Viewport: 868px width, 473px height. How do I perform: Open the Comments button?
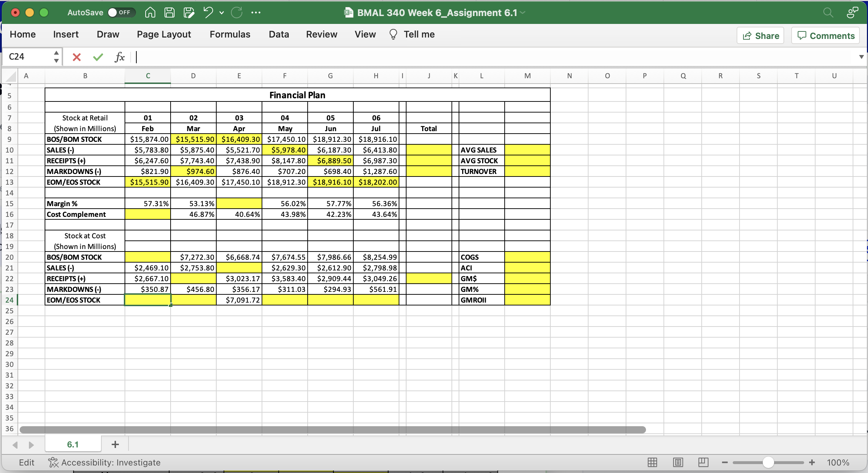tap(826, 36)
